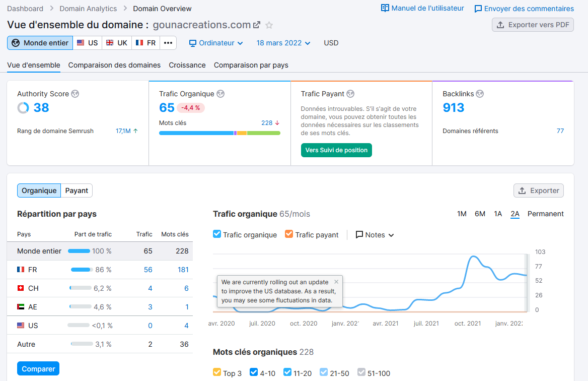Click the globe icon beside Trafic Payant
The width and height of the screenshot is (588, 381).
coord(350,94)
